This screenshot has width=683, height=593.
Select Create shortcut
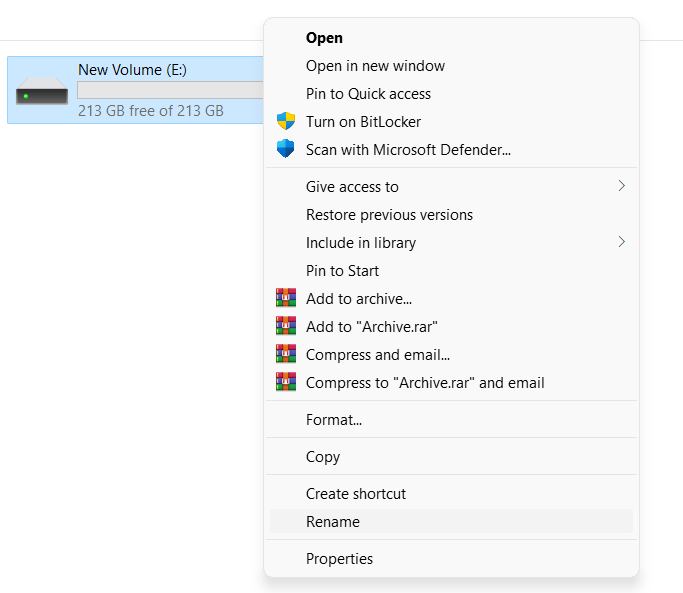[356, 494]
